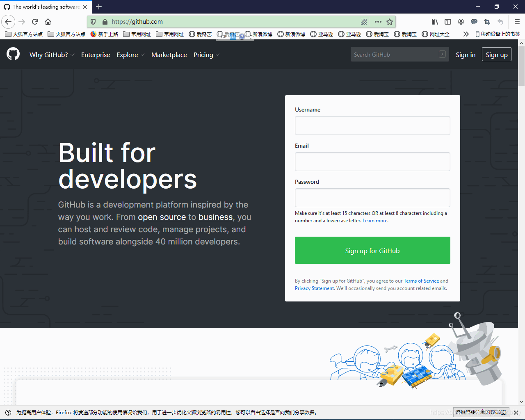
Task: Open a new browser tab
Action: point(99,7)
